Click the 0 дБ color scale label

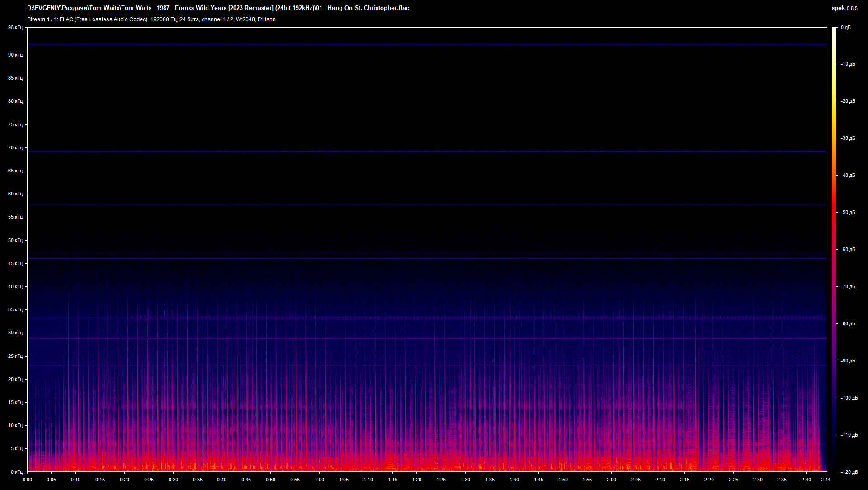pyautogui.click(x=845, y=28)
